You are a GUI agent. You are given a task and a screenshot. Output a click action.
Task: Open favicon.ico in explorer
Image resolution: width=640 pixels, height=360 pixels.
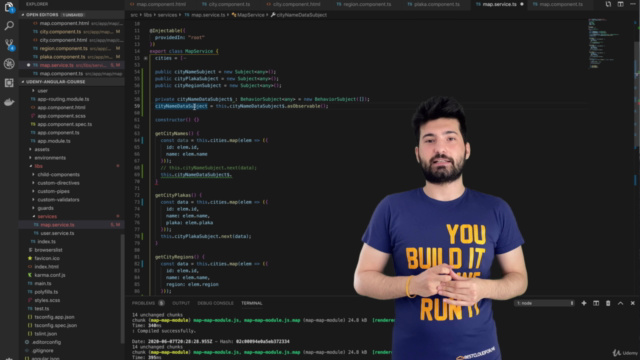47,258
